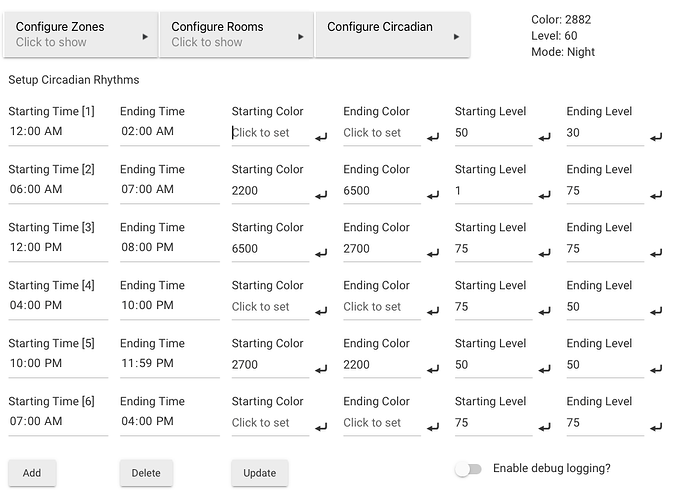Viewport: 682px width, 500px height.
Task: Click enter icon for row 6 Starting Level
Action: pyautogui.click(x=544, y=427)
